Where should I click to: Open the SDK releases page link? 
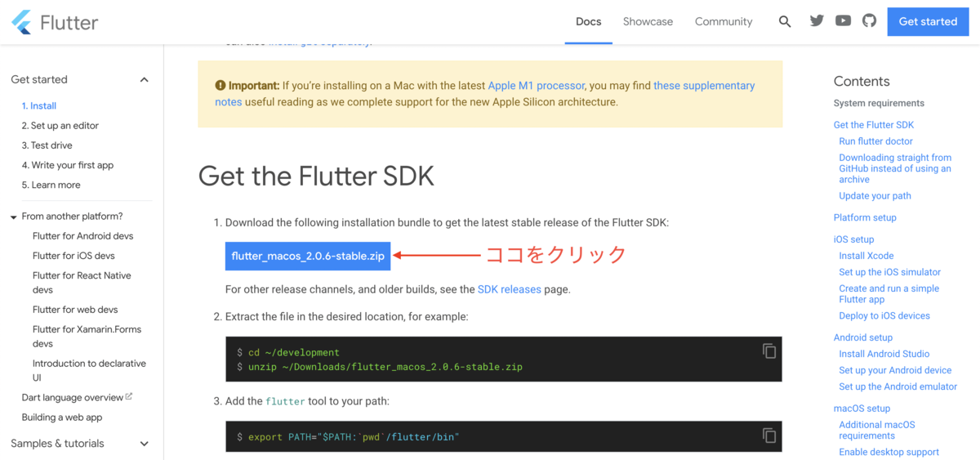(x=510, y=289)
